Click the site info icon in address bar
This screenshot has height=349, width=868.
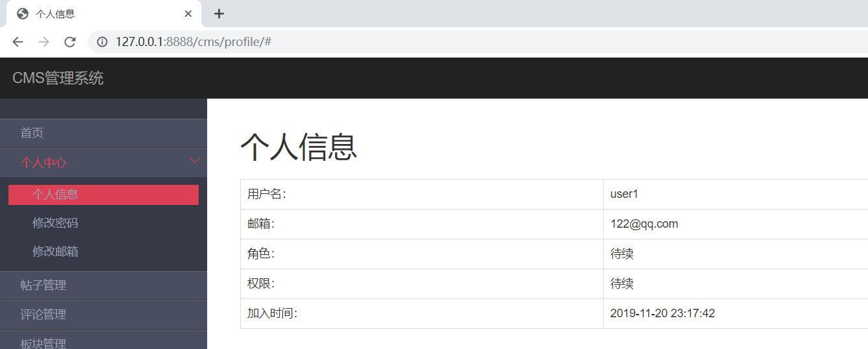point(102,42)
